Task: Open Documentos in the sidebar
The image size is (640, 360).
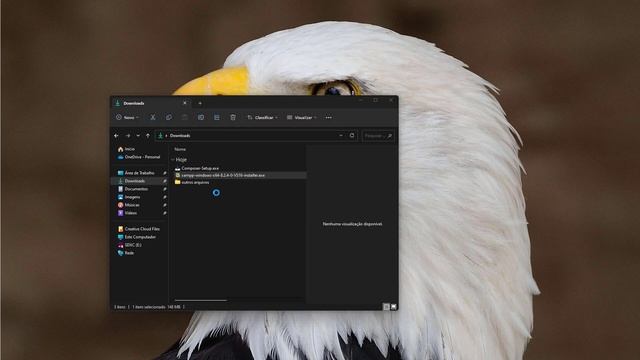Action: tap(133, 189)
